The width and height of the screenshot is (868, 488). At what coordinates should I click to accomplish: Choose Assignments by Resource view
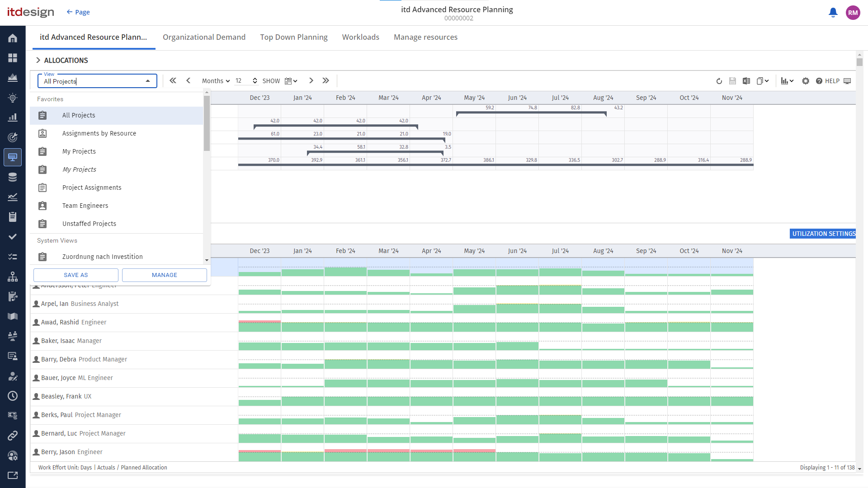[117, 133]
